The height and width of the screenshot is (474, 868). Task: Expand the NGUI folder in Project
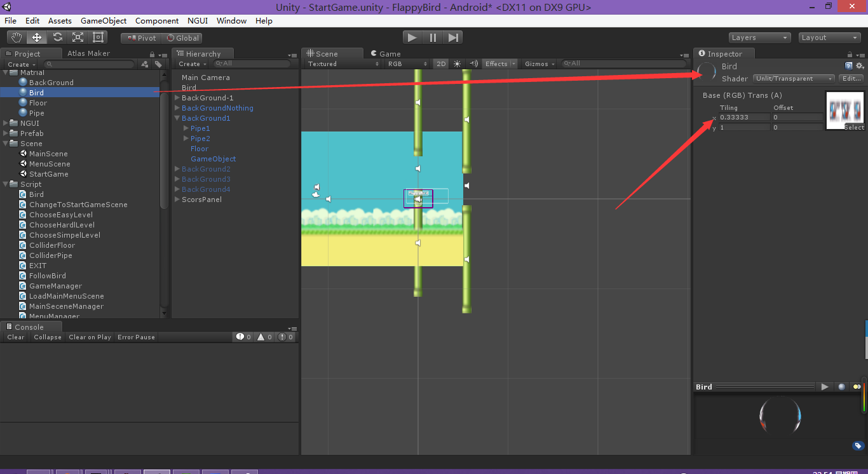(6, 123)
